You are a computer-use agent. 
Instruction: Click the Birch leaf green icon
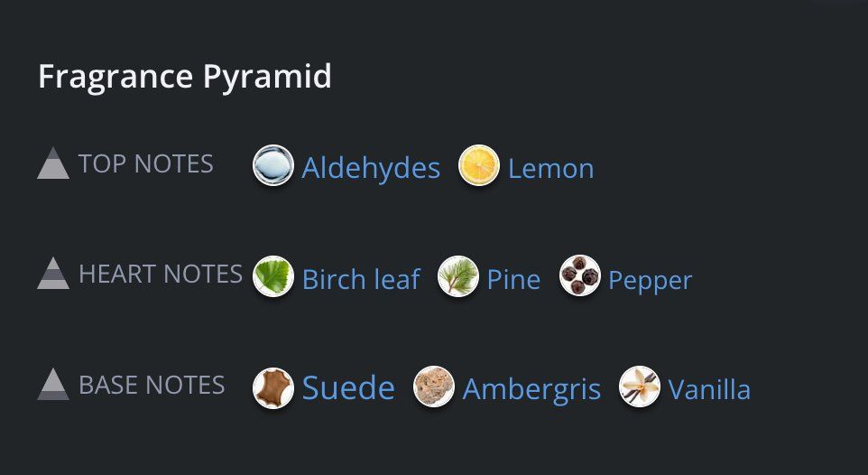point(273,276)
